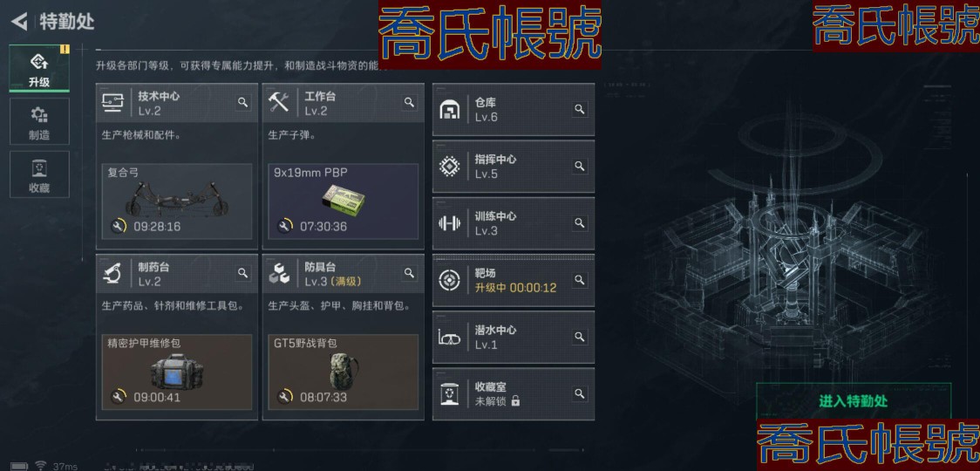The width and height of the screenshot is (980, 471).
Task: Click the 进入特勤处 button
Action: [x=854, y=401]
